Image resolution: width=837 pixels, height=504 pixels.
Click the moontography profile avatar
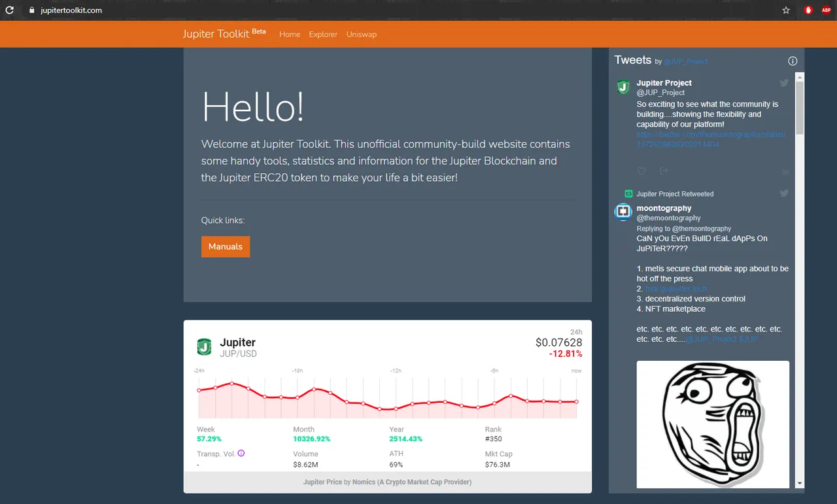623,212
